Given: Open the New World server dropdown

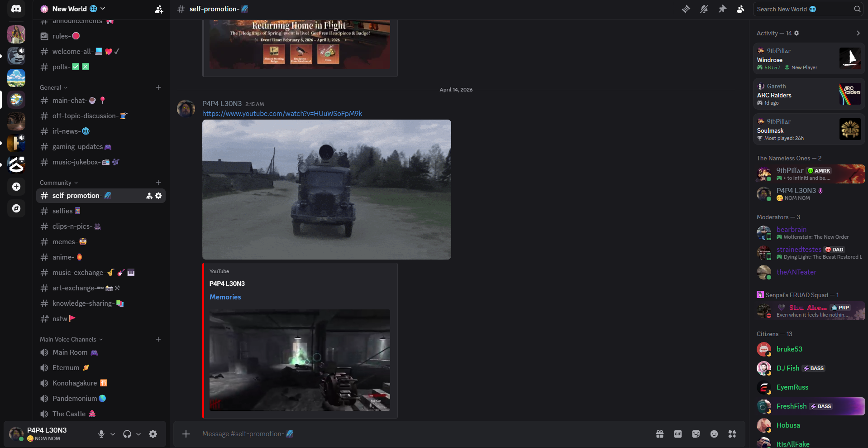Looking at the screenshot, I should [x=73, y=9].
